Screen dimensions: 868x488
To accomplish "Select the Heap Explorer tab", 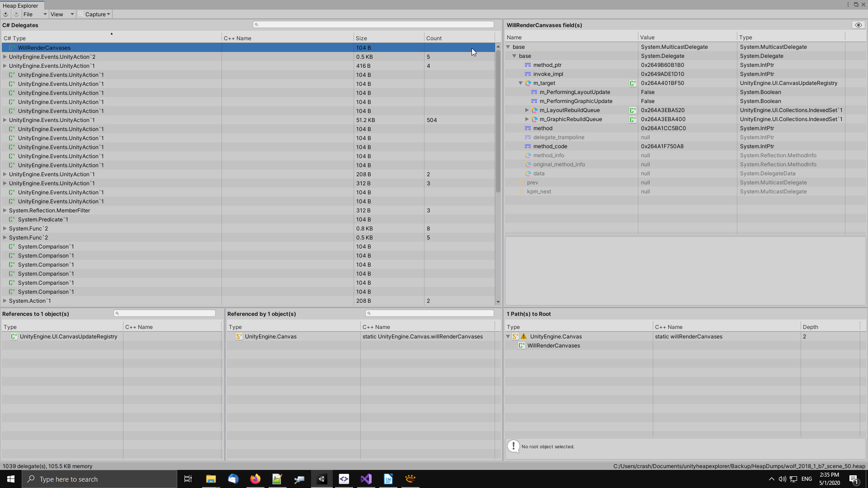I will pos(21,5).
